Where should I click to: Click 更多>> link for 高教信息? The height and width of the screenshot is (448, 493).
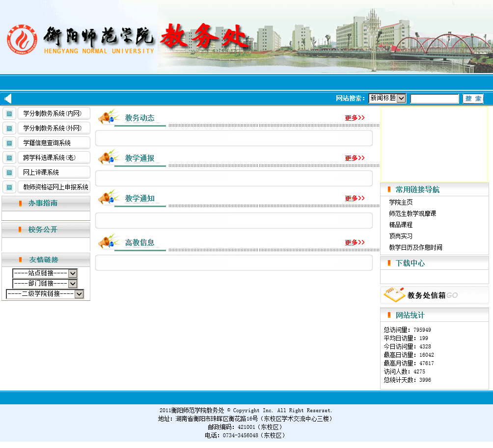coord(355,242)
